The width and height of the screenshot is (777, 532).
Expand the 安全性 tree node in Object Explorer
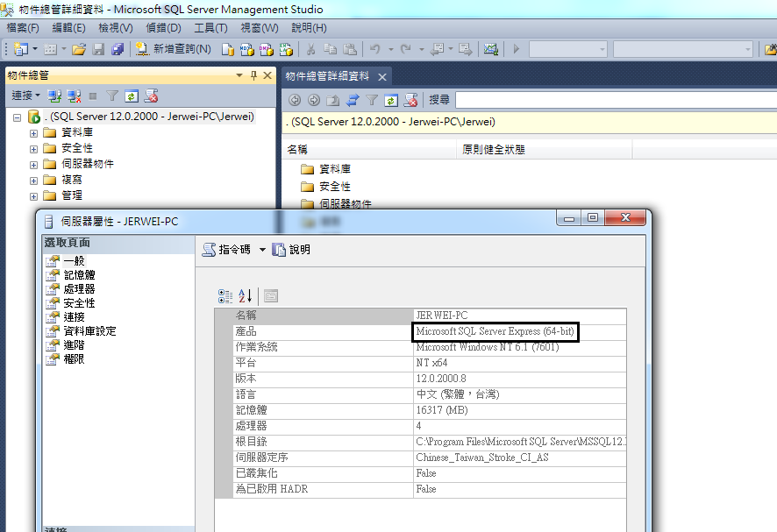coord(33,149)
